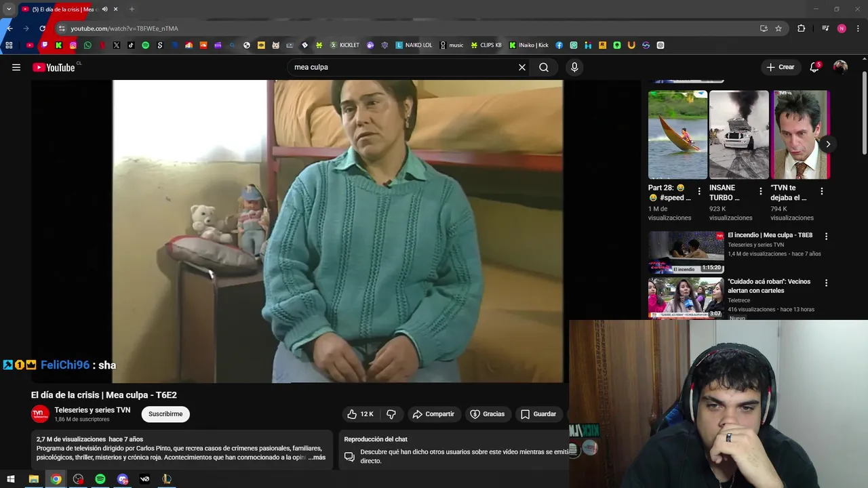
Task: Open options for El incendio video
Action: tap(826, 237)
